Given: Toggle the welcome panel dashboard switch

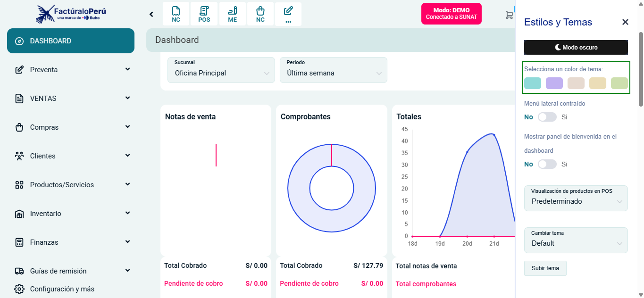Looking at the screenshot, I should pyautogui.click(x=547, y=164).
